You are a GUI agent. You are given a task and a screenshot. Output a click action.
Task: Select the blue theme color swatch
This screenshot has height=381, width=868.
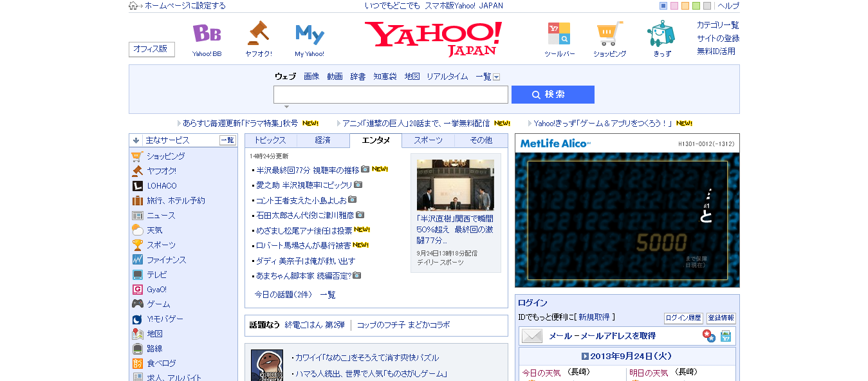[x=663, y=6]
